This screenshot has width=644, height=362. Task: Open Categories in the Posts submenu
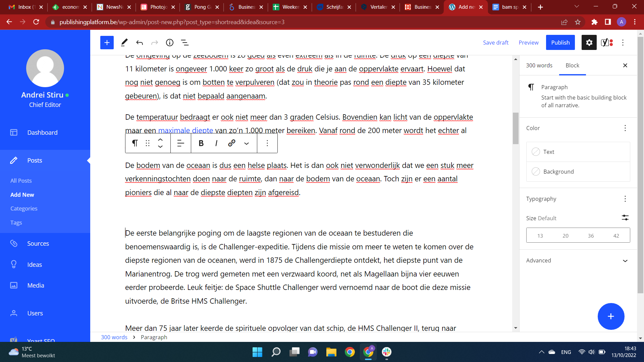click(24, 208)
